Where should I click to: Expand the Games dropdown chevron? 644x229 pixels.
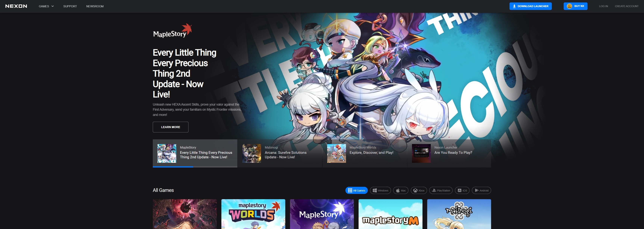point(52,6)
